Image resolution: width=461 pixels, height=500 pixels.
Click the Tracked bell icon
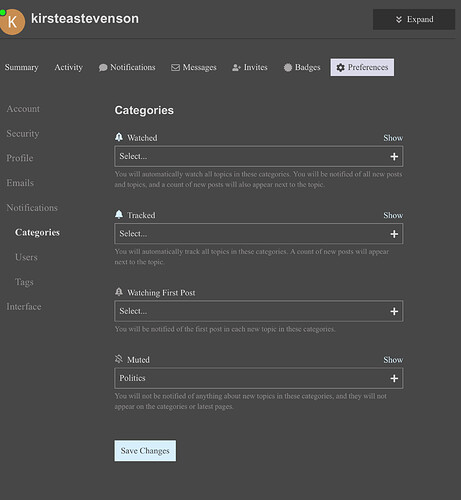tap(119, 214)
